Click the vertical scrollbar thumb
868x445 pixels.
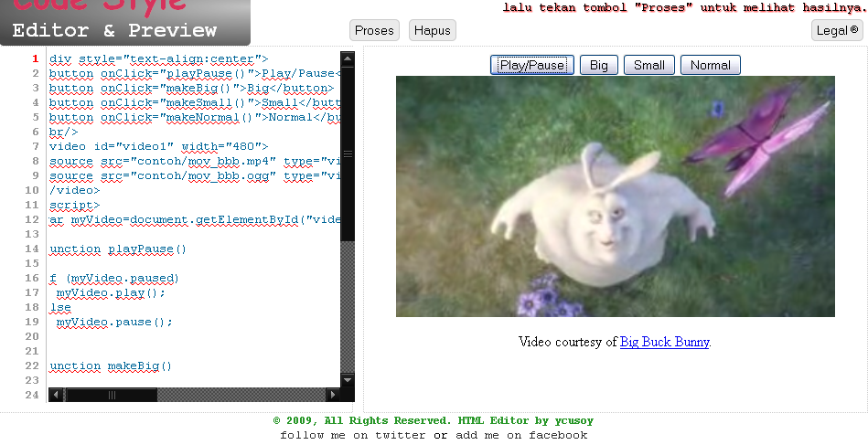point(348,154)
